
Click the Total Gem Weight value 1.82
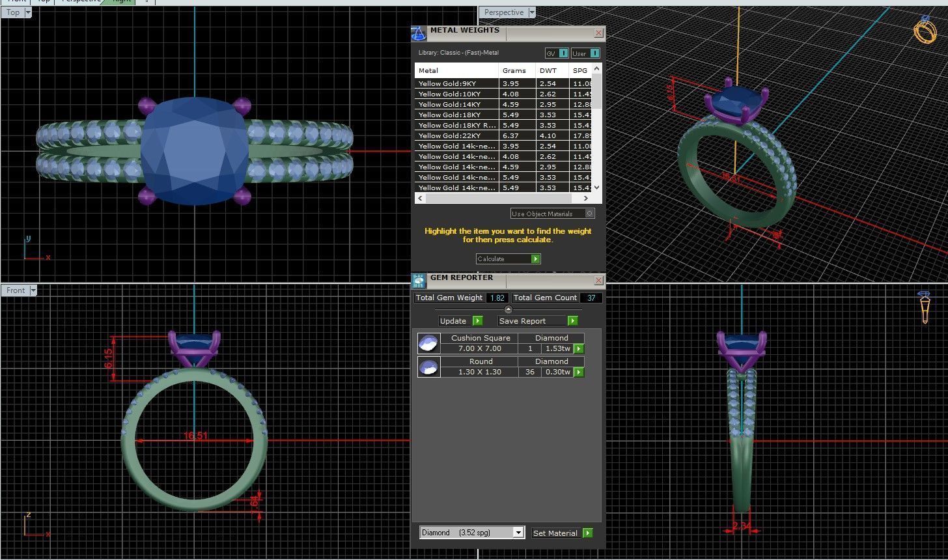click(x=497, y=298)
